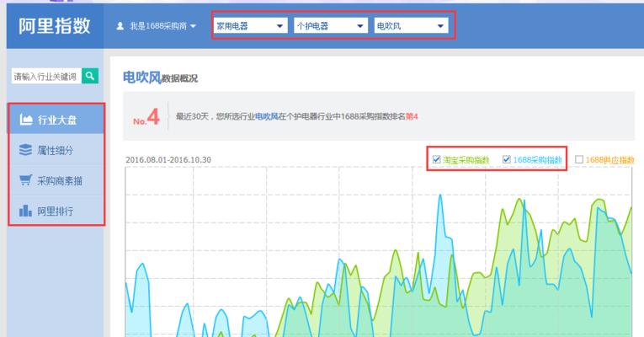Click the industry keyword search input field

46,76
